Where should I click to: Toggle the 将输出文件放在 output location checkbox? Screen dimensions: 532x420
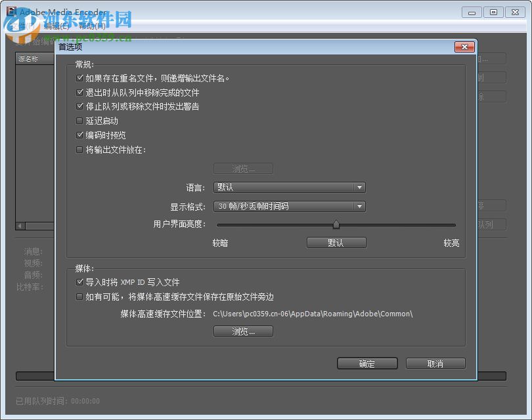click(79, 150)
